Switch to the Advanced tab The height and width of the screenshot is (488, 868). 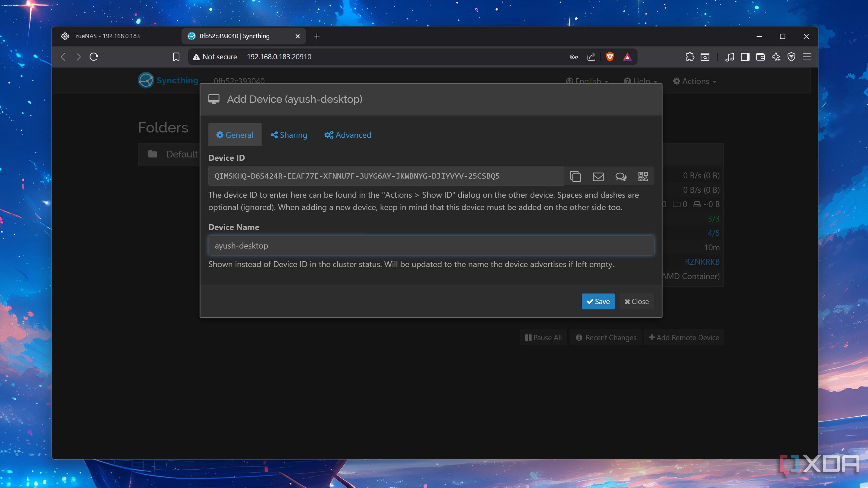(348, 135)
